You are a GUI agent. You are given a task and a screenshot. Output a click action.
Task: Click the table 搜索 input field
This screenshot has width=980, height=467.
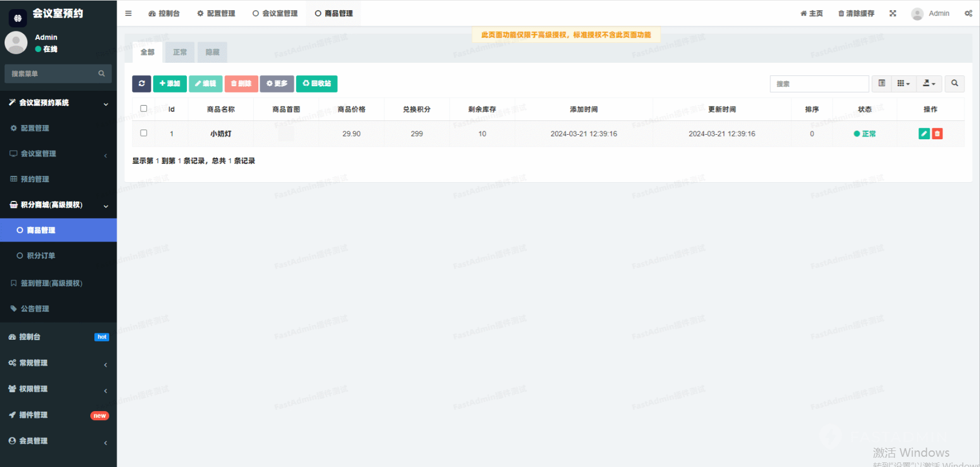[819, 83]
